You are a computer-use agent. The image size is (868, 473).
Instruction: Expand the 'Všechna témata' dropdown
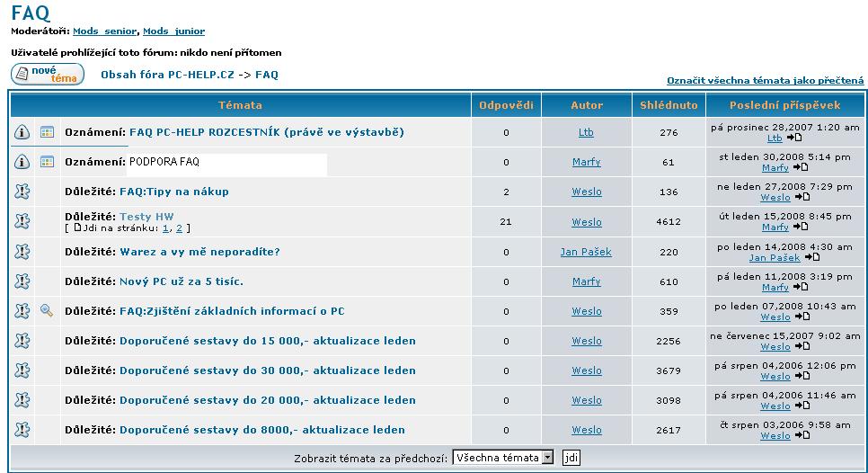547,458
